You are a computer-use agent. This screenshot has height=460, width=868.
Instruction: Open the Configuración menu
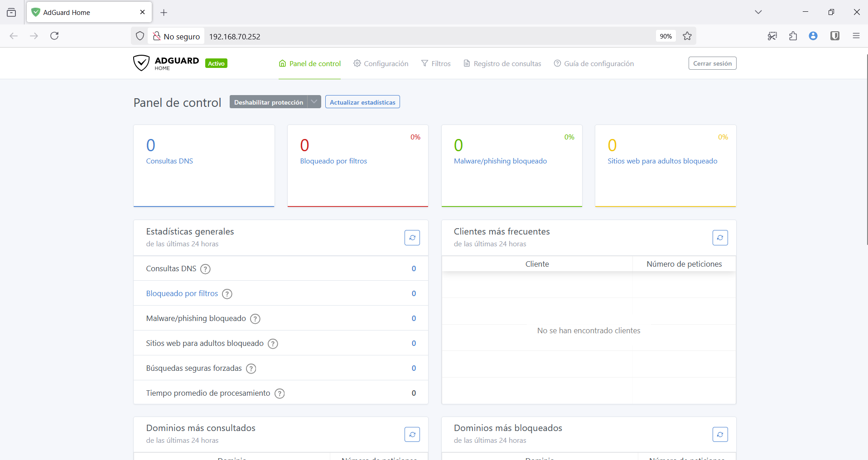pos(381,64)
